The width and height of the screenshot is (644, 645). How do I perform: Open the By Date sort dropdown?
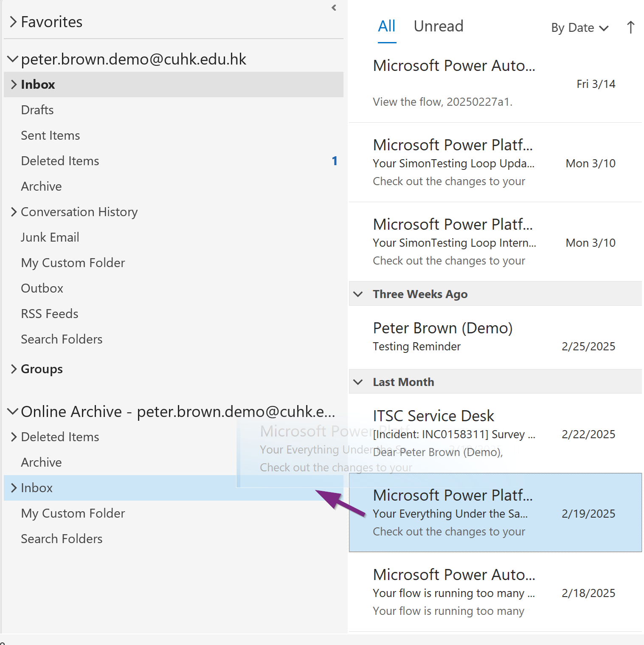point(580,28)
